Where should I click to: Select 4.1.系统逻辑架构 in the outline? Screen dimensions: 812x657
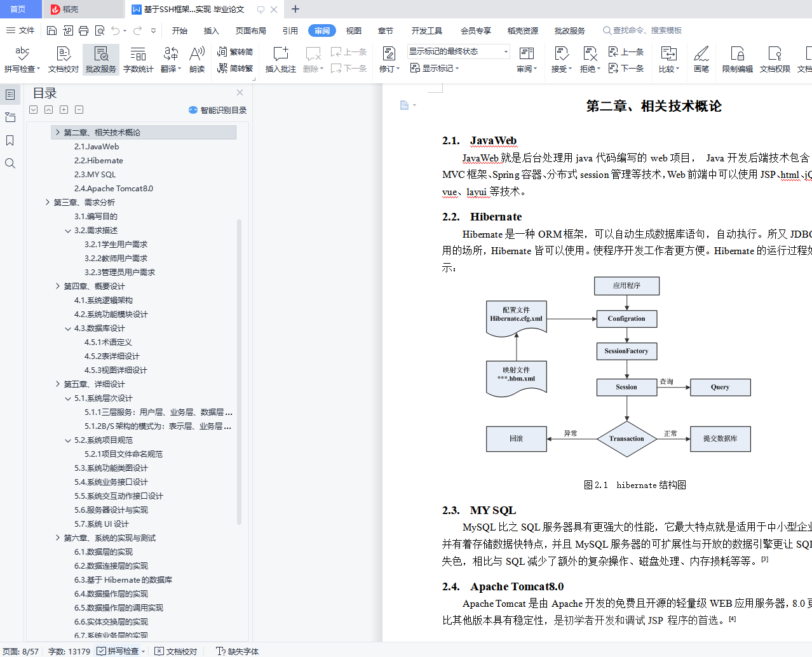tap(104, 301)
